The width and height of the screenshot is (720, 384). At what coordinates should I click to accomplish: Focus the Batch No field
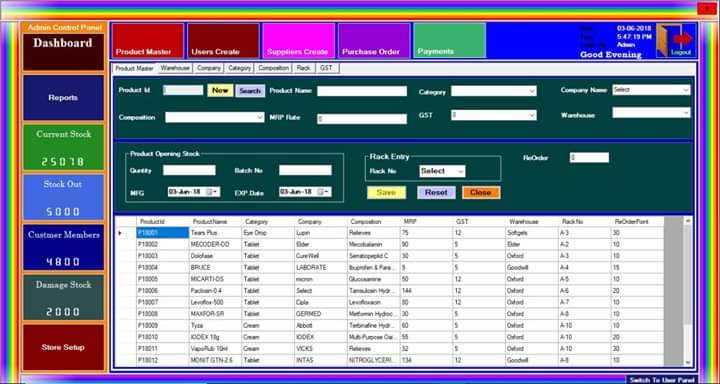305,170
